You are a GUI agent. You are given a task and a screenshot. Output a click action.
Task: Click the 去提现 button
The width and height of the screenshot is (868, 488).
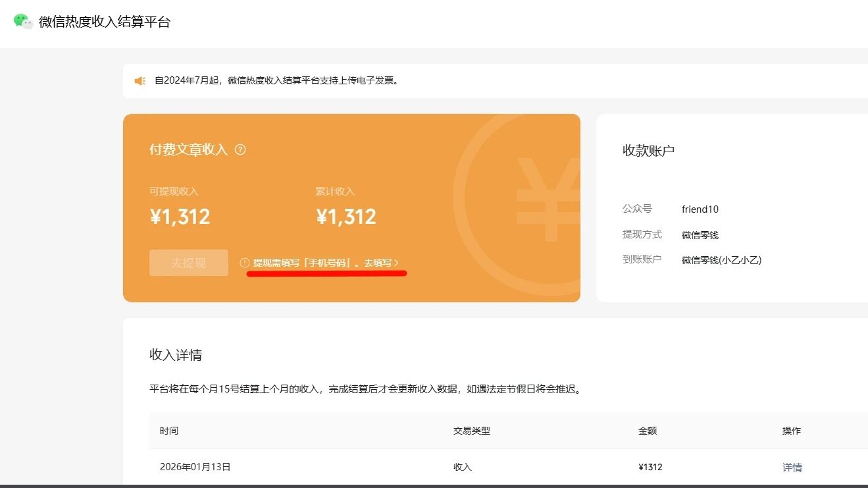pyautogui.click(x=189, y=263)
